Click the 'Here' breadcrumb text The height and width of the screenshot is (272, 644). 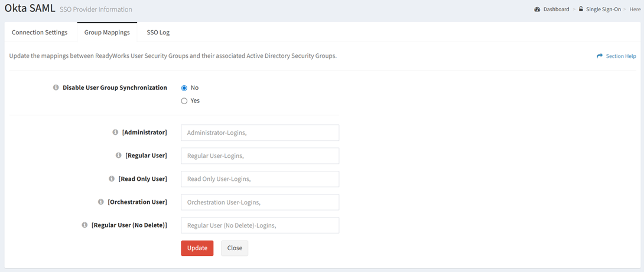tap(635, 9)
